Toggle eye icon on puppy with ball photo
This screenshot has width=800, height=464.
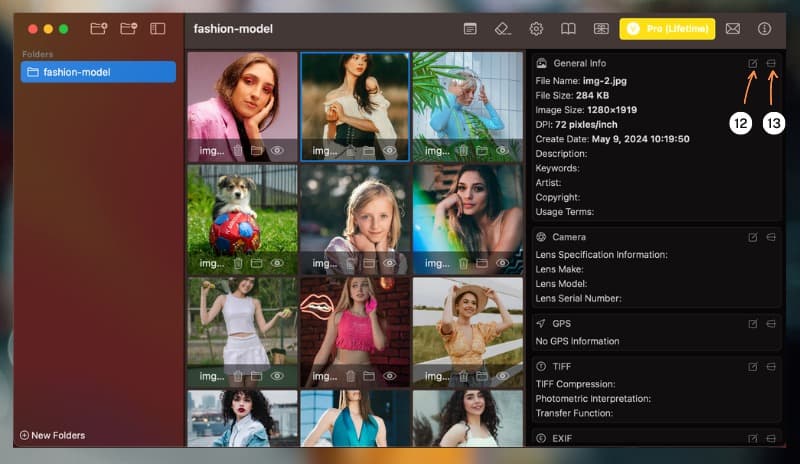coord(277,263)
